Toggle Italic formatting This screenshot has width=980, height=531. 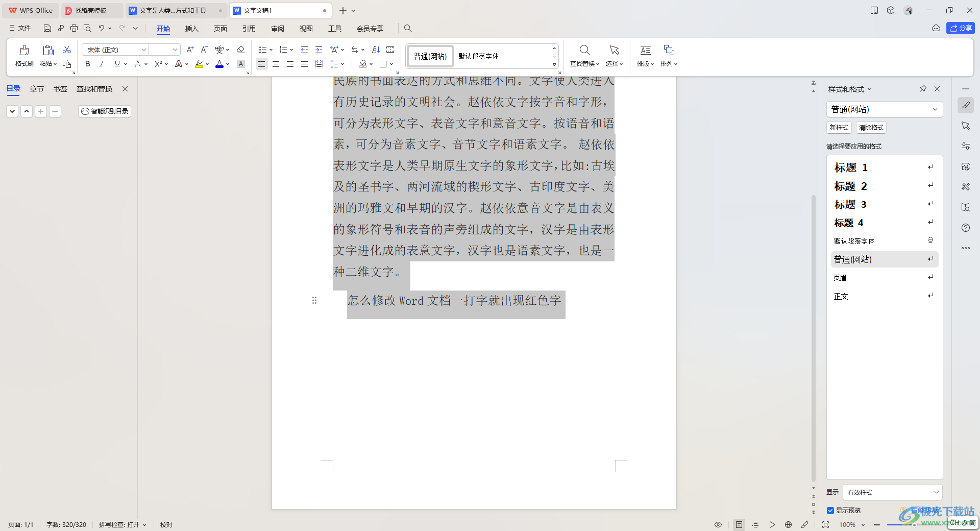(102, 64)
